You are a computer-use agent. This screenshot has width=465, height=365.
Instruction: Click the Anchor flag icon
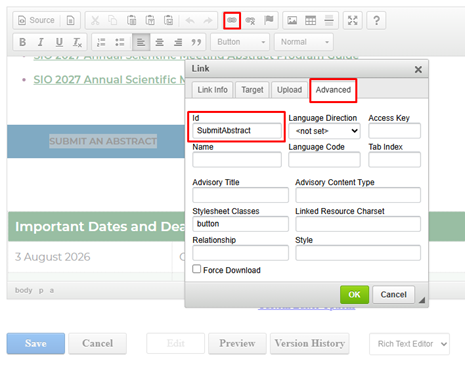pos(269,20)
